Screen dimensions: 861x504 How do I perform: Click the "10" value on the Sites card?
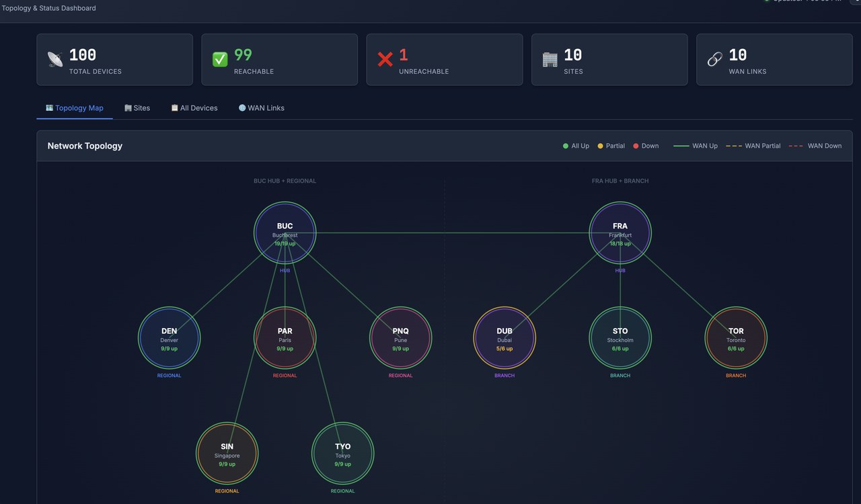click(x=573, y=55)
